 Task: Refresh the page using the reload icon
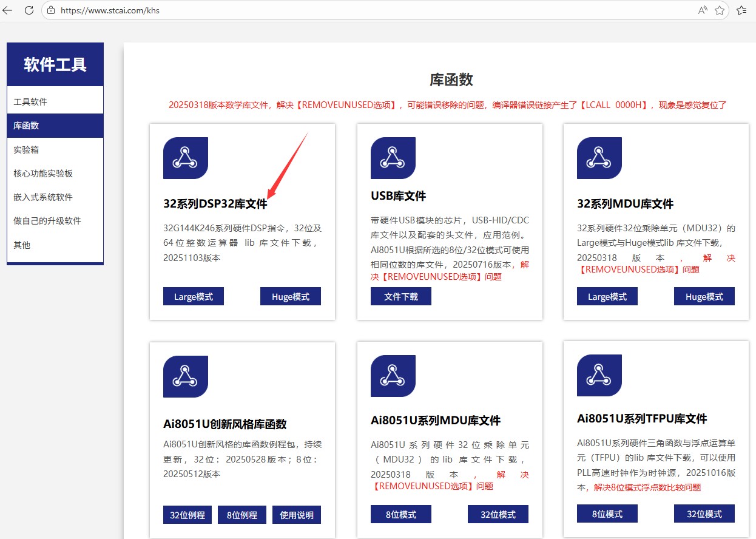28,10
